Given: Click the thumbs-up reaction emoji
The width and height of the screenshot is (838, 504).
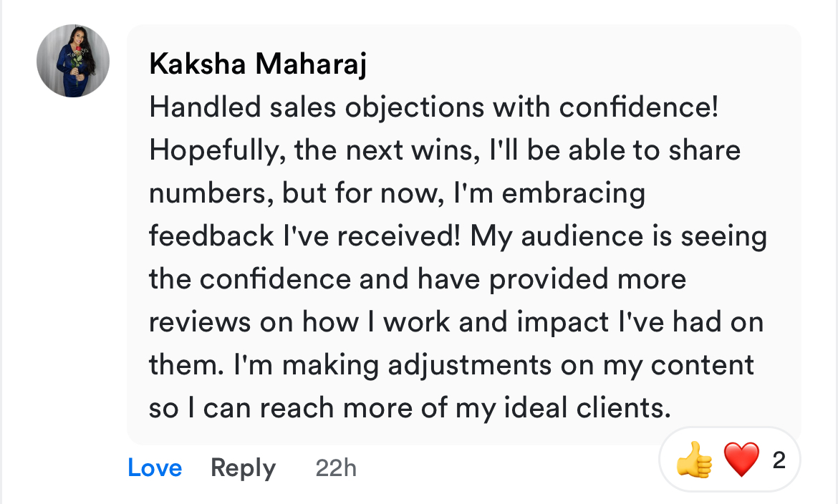Looking at the screenshot, I should (x=694, y=460).
